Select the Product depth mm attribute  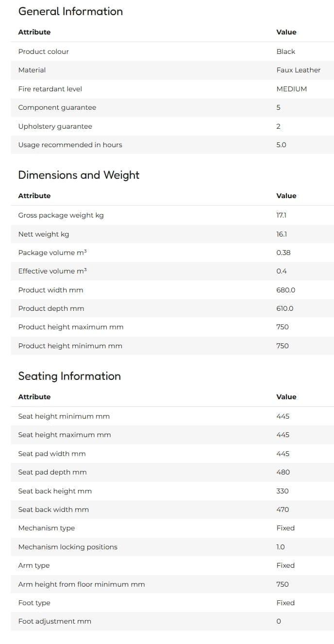pos(51,308)
